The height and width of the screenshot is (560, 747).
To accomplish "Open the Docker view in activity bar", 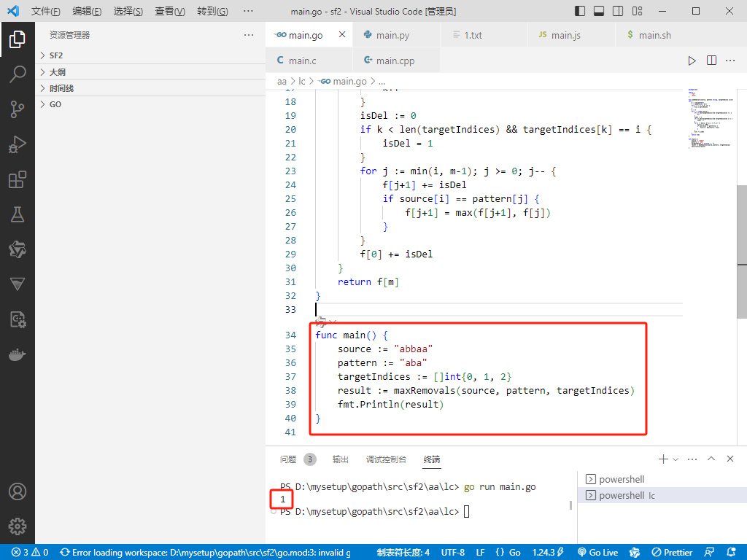I will tap(18, 355).
